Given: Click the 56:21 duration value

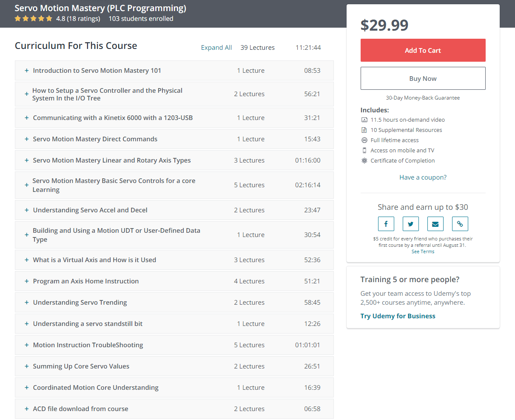Looking at the screenshot, I should tap(312, 94).
